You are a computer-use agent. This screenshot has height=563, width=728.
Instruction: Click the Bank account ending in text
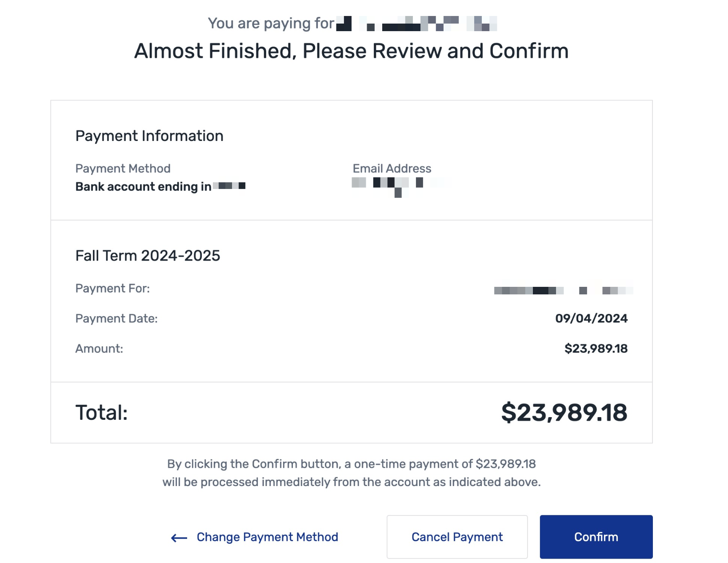point(144,187)
